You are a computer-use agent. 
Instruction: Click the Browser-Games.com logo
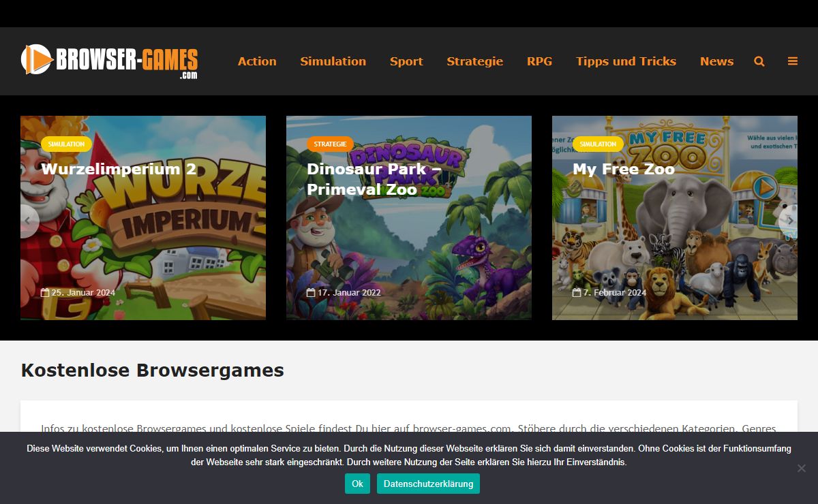pyautogui.click(x=110, y=61)
